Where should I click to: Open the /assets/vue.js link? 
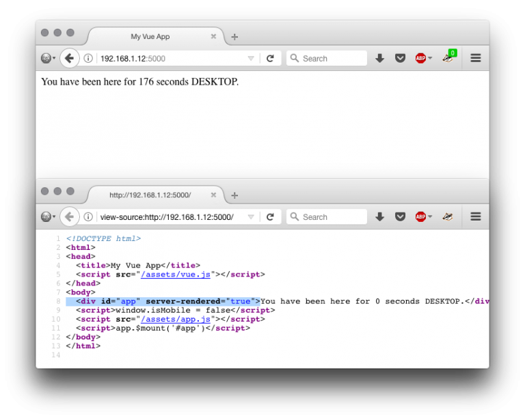click(176, 275)
